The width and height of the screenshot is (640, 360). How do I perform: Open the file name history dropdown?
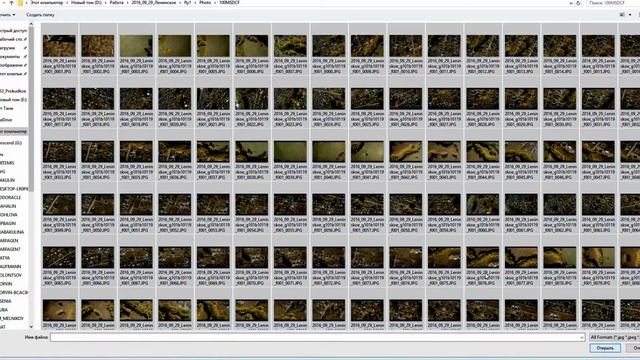pyautogui.click(x=582, y=338)
